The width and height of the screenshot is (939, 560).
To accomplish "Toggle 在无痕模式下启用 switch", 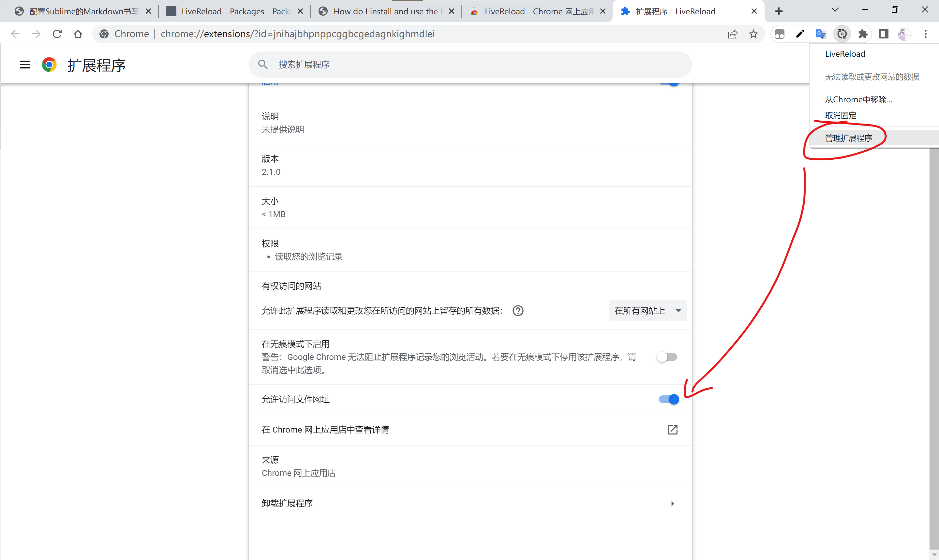I will pyautogui.click(x=667, y=357).
